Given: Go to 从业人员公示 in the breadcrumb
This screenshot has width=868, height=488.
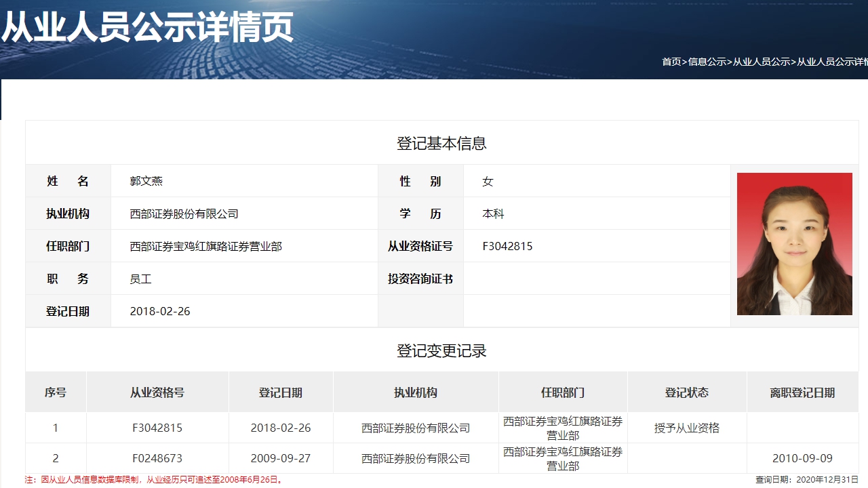Looking at the screenshot, I should click(x=761, y=62).
